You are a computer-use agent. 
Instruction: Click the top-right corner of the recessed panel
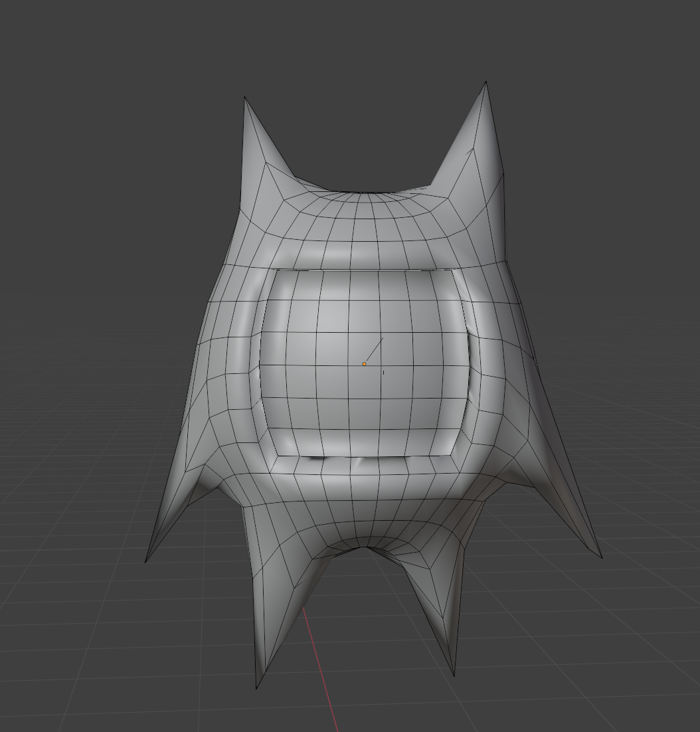coord(454,270)
